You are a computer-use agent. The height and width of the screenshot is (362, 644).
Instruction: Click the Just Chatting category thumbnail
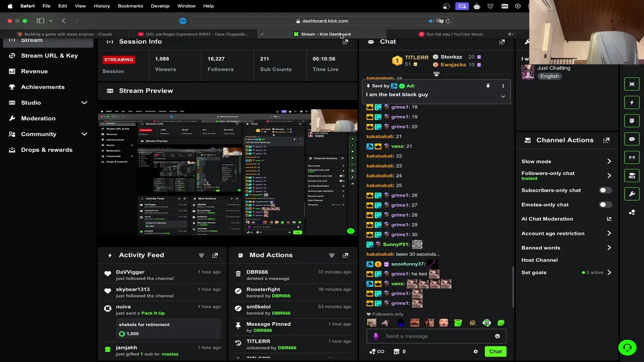[527, 72]
